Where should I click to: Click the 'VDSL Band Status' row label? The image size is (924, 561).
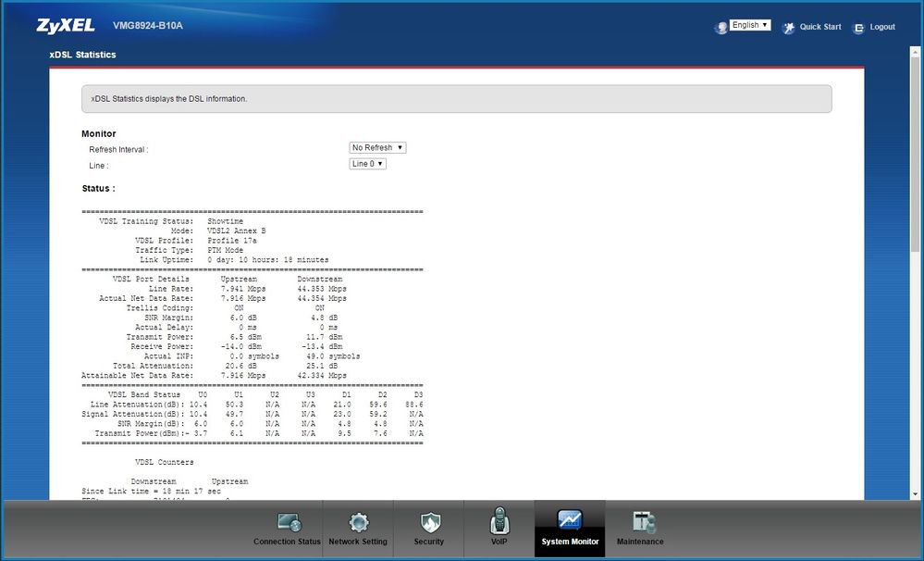tap(144, 394)
